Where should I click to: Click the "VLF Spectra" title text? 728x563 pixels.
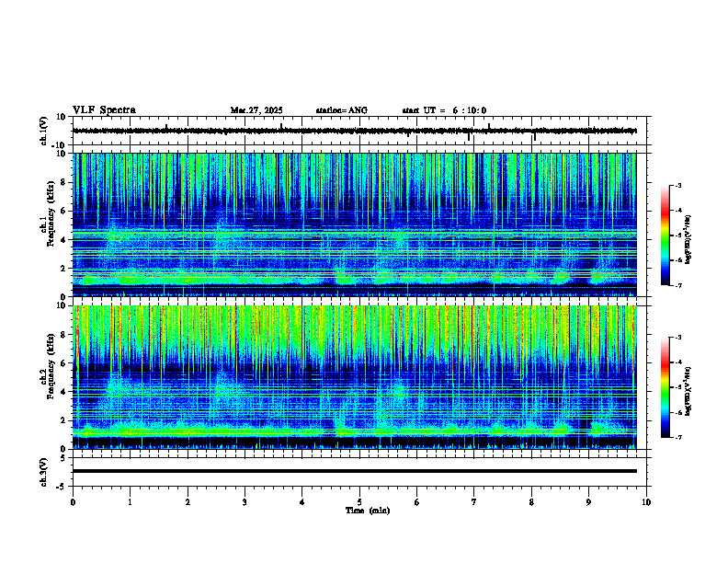pyautogui.click(x=104, y=110)
